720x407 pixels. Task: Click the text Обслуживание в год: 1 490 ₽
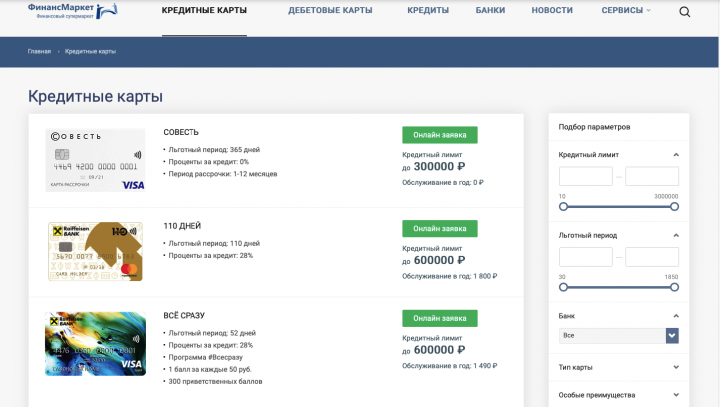pyautogui.click(x=450, y=366)
